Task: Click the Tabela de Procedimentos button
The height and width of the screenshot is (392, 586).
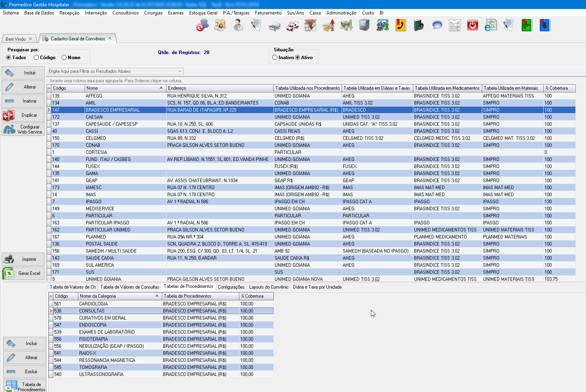Action: pyautogui.click(x=25, y=386)
